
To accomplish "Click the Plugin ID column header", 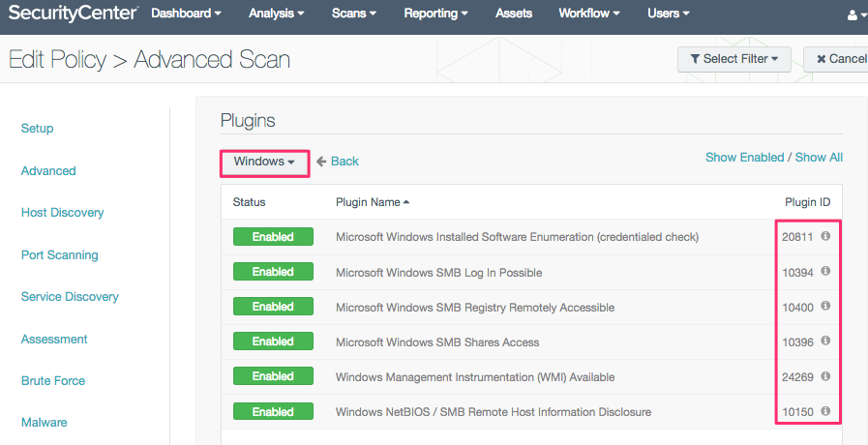I will (x=808, y=202).
